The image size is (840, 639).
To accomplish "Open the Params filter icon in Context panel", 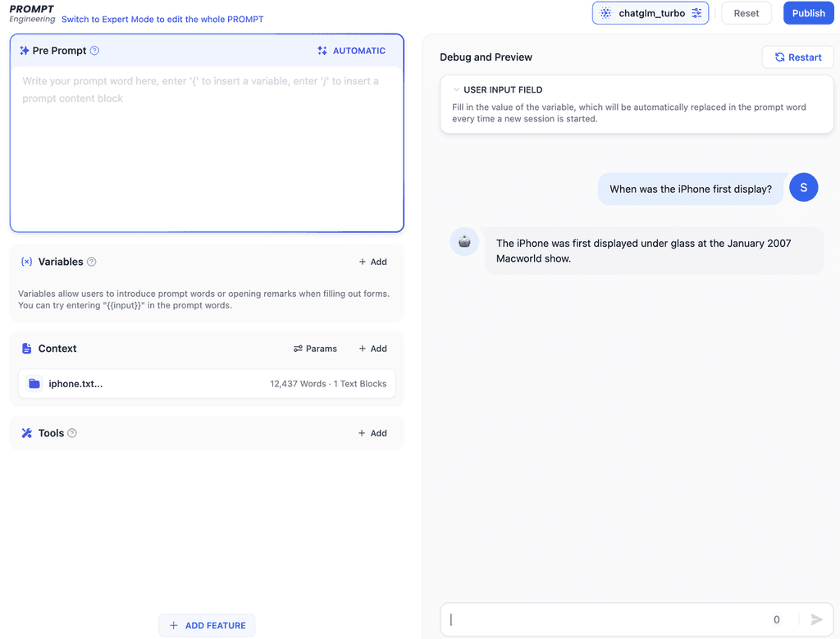I will pyautogui.click(x=299, y=348).
